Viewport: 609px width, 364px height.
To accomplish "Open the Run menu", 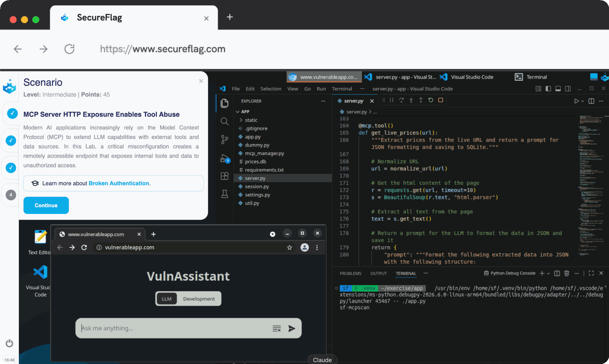I will coord(321,89).
